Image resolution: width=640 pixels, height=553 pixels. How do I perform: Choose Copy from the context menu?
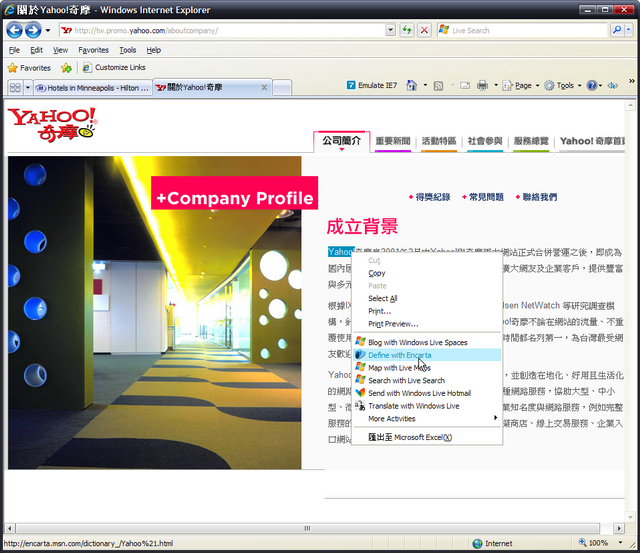click(x=427, y=273)
